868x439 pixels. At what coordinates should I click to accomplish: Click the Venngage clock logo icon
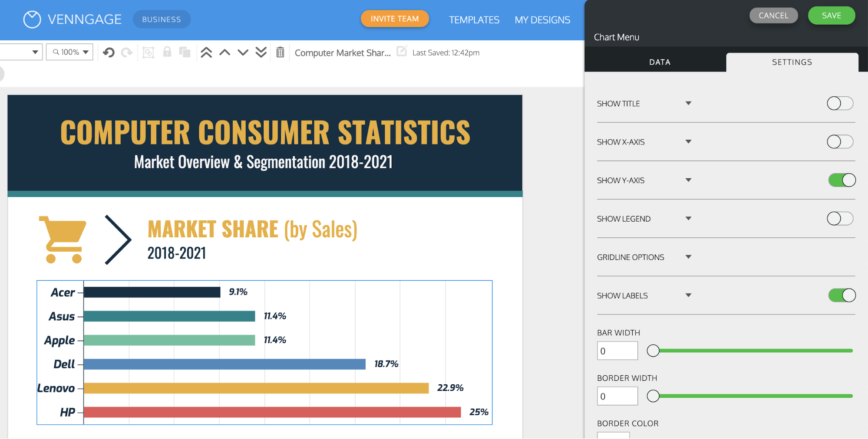point(32,20)
